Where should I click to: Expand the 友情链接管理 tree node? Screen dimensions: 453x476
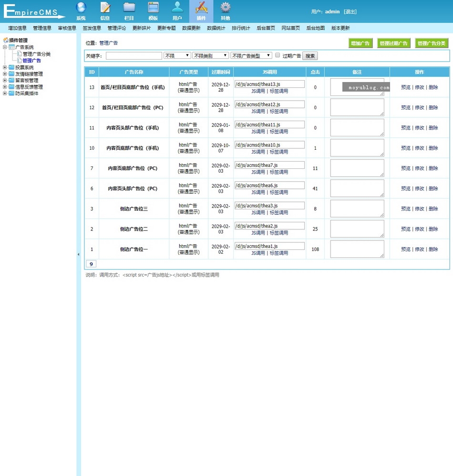click(x=5, y=74)
